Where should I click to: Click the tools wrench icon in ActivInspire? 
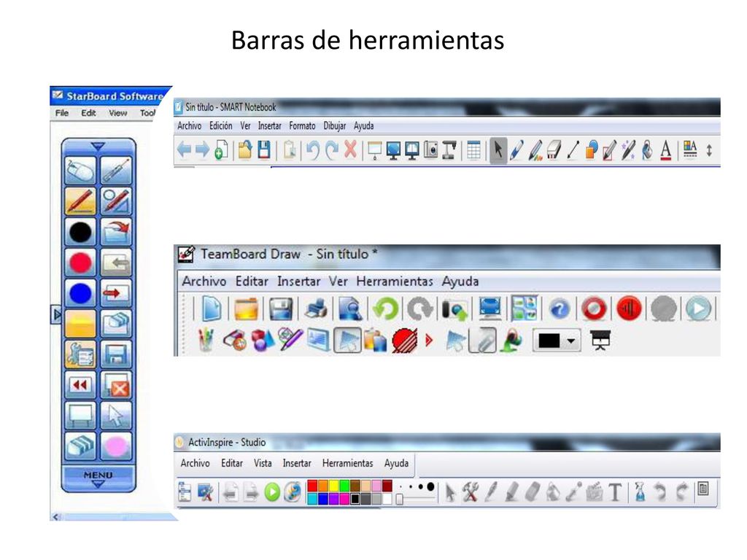tap(471, 492)
